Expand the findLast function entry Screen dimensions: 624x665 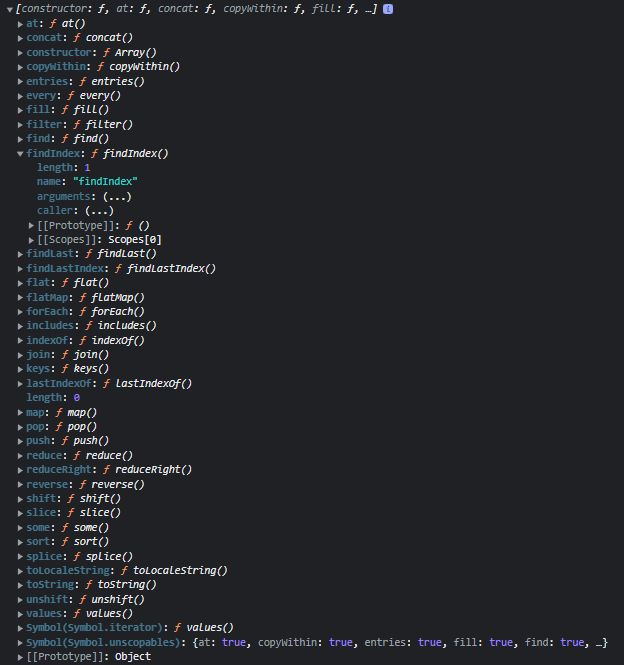click(x=20, y=254)
